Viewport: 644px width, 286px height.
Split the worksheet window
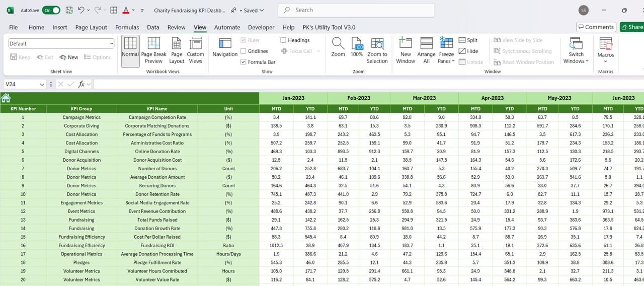468,40
